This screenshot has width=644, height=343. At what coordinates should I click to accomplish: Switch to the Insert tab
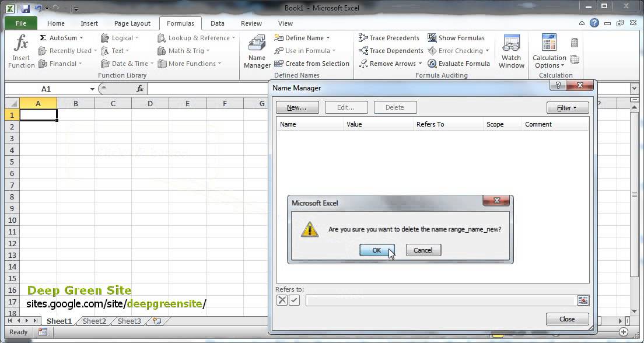pos(89,23)
